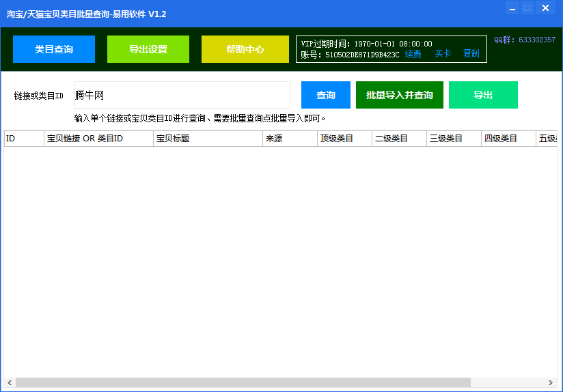Click 批量导入并查询 batch import button

tap(399, 95)
